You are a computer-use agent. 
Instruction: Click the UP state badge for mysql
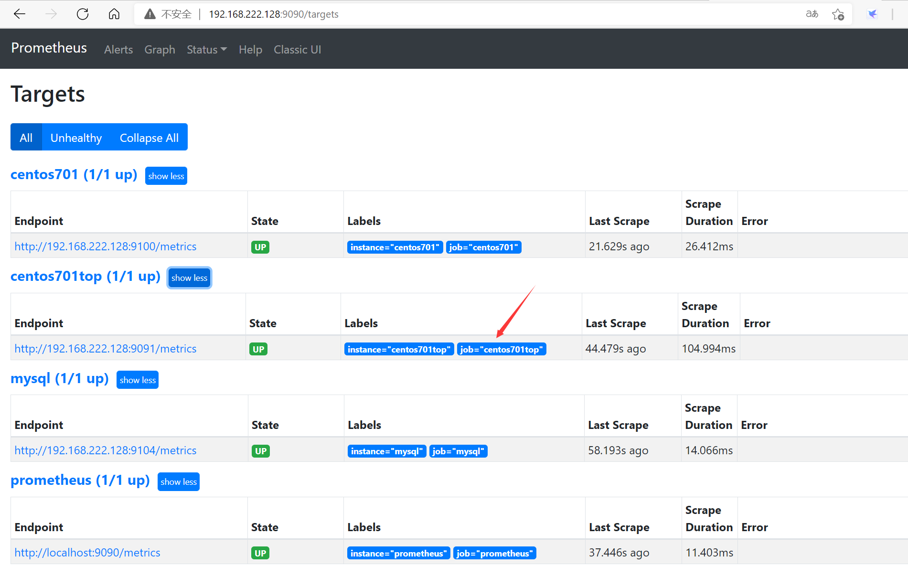click(261, 451)
